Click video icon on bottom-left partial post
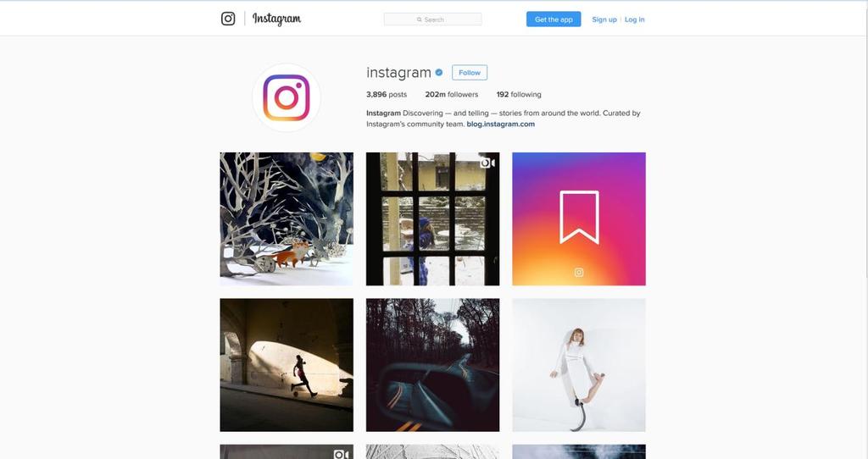Screen dimensions: 868x459 click(341, 454)
